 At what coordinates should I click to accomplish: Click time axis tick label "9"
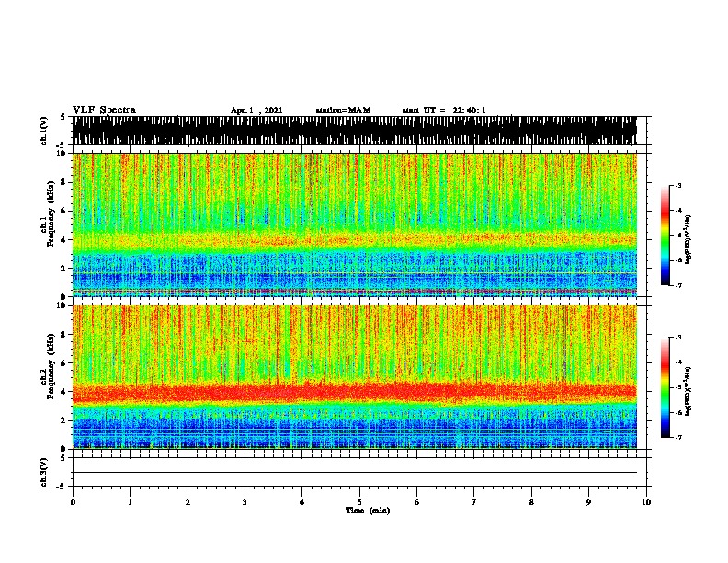point(588,502)
